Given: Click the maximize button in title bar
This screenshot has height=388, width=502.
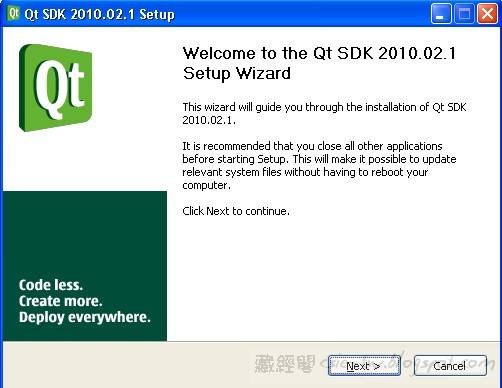Looking at the screenshot, I should (x=464, y=14).
